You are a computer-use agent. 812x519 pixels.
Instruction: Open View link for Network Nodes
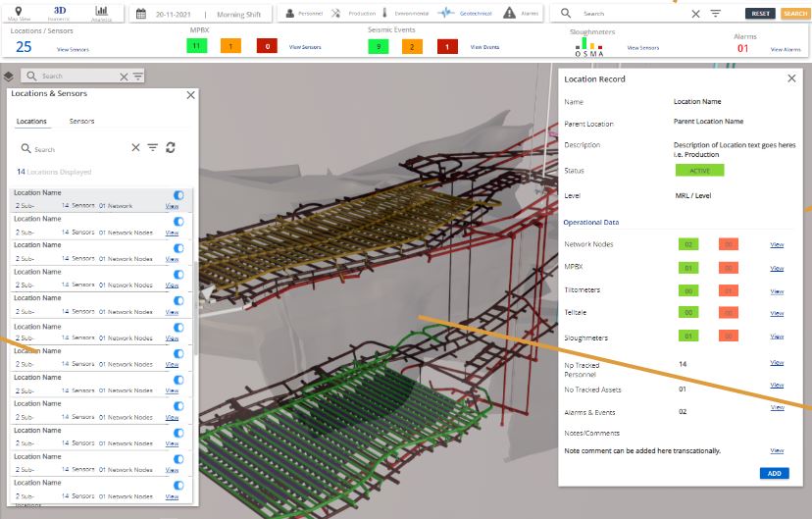[x=777, y=244]
